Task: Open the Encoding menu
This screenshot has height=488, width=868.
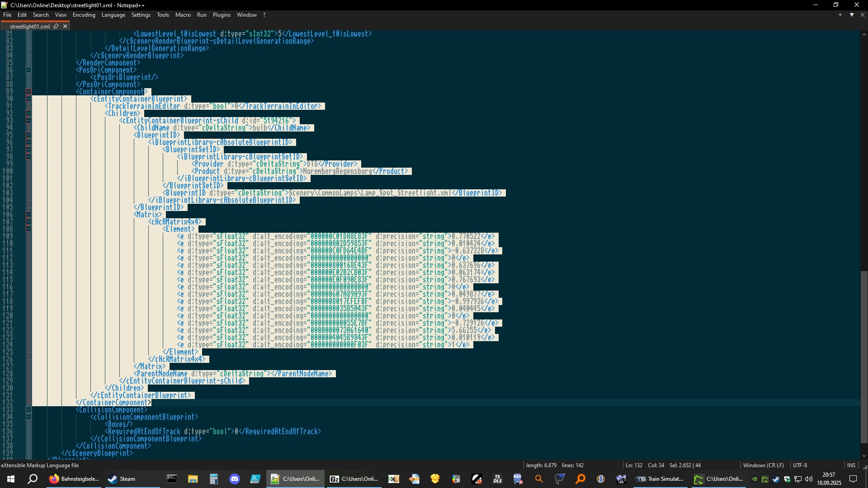Action: pyautogui.click(x=84, y=15)
